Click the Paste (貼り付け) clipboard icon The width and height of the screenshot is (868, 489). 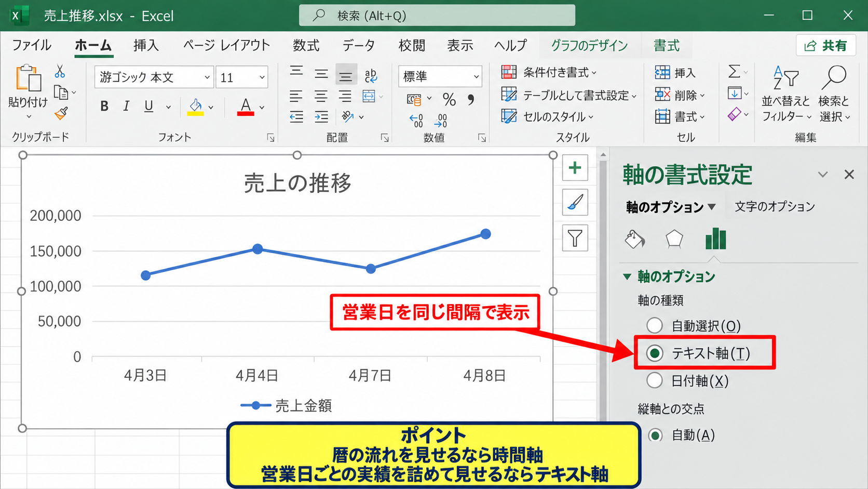pos(28,78)
